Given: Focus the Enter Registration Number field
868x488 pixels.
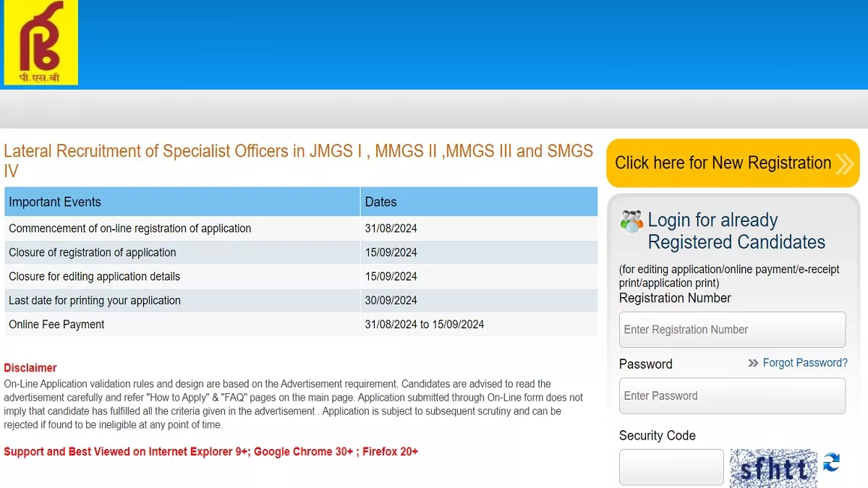Looking at the screenshot, I should click(x=732, y=330).
